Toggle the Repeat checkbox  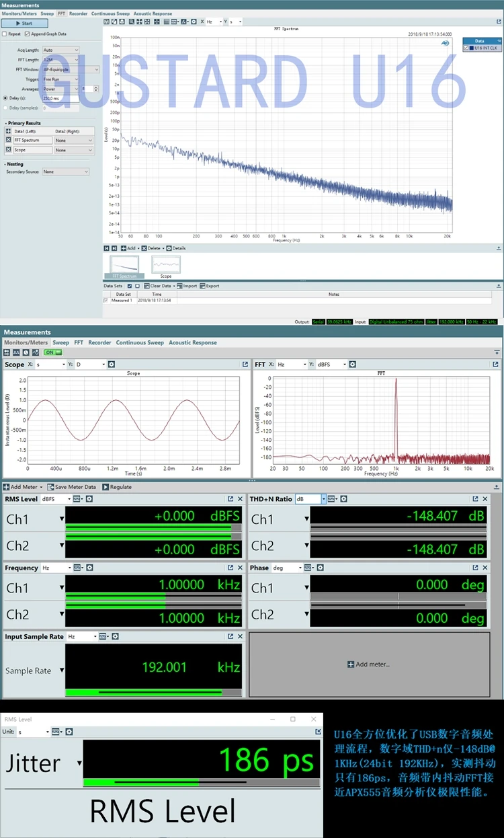click(5, 34)
